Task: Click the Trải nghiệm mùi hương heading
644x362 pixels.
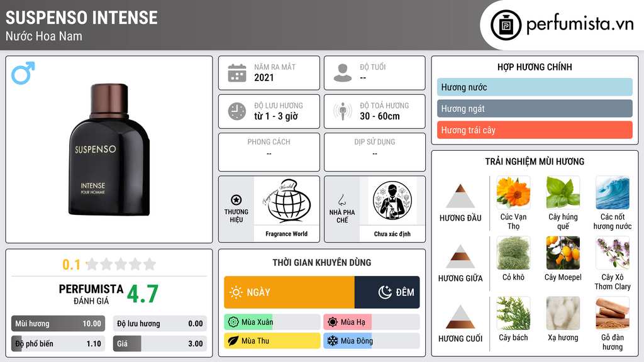Action: pyautogui.click(x=535, y=162)
